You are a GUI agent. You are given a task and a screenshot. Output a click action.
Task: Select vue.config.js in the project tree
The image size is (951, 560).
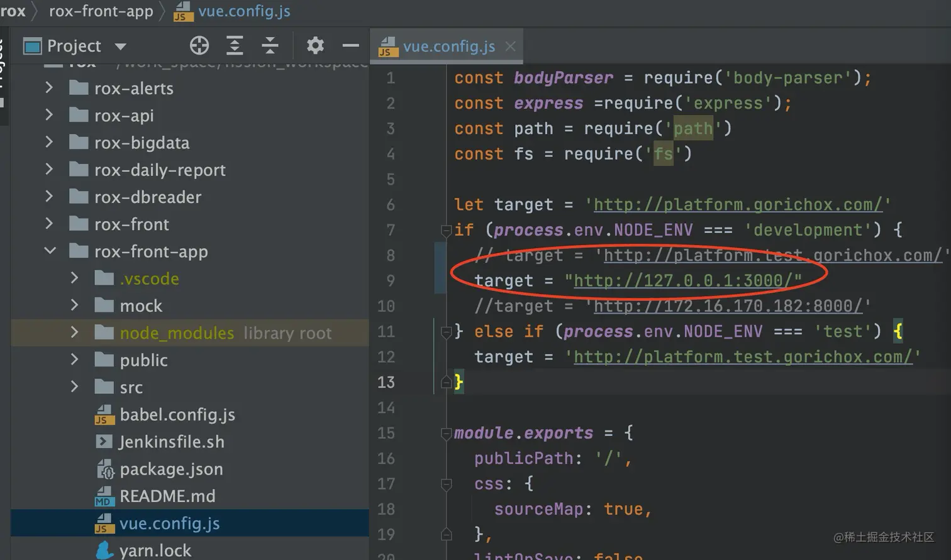coord(170,524)
